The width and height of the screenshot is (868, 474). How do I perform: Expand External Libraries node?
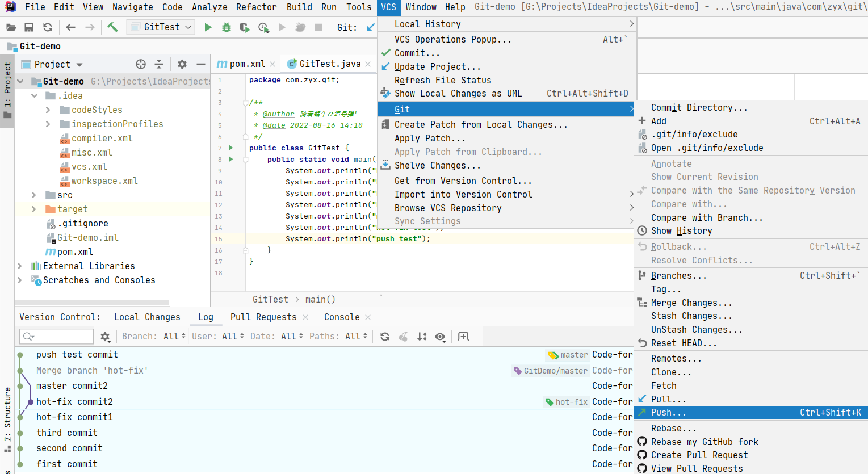(x=20, y=266)
